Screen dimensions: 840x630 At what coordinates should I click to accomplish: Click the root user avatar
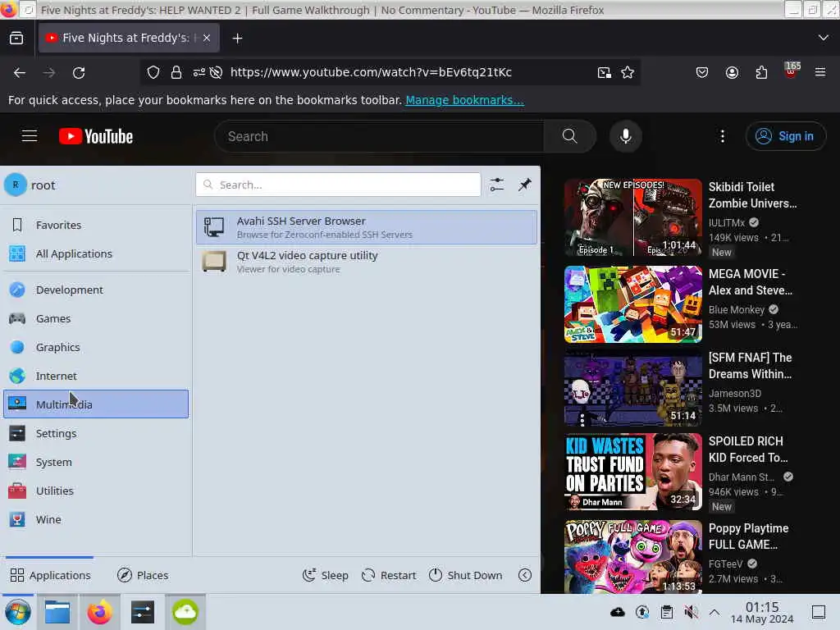[16, 185]
